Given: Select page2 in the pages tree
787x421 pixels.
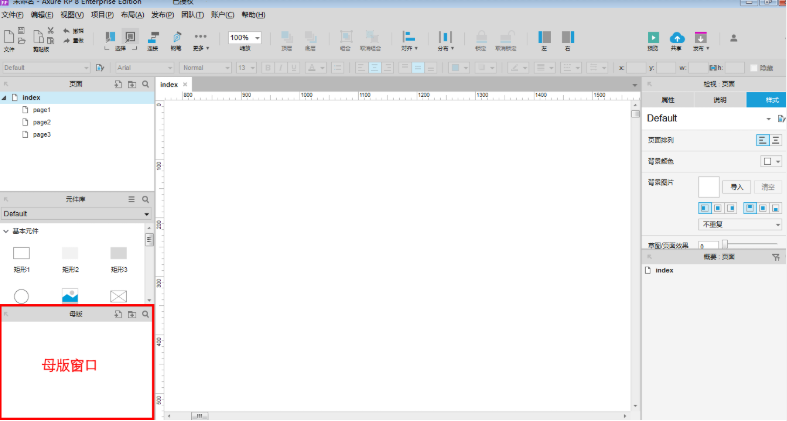Looking at the screenshot, I should coord(42,122).
